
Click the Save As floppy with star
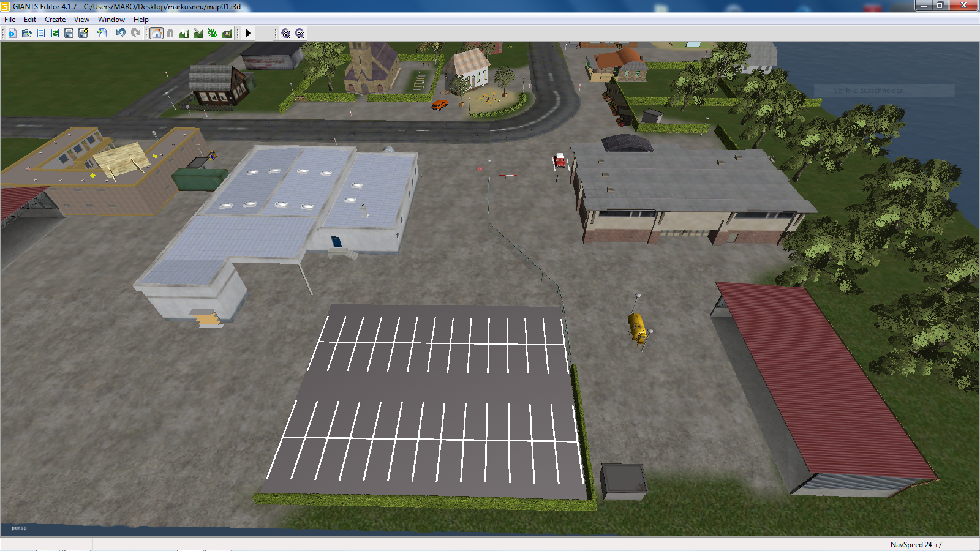coord(83,33)
